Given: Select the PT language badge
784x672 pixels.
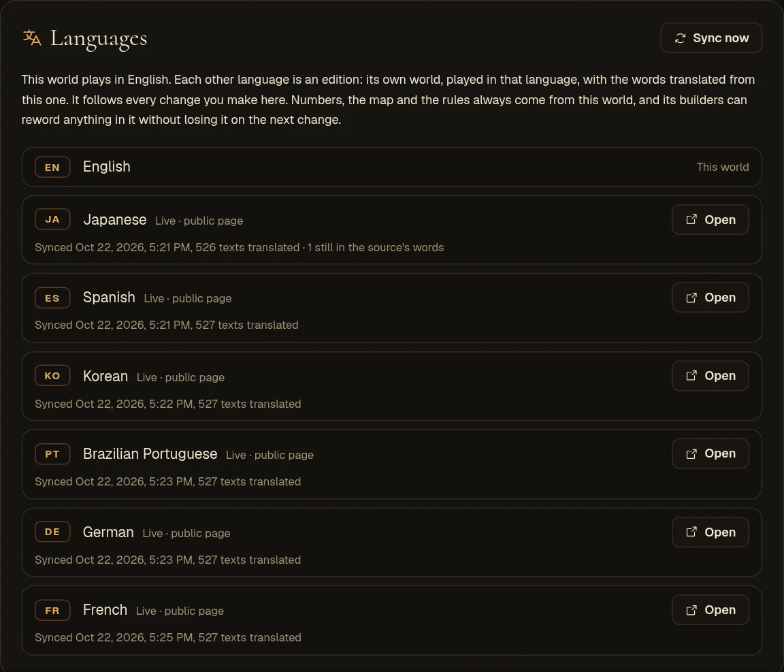Looking at the screenshot, I should click(x=52, y=454).
